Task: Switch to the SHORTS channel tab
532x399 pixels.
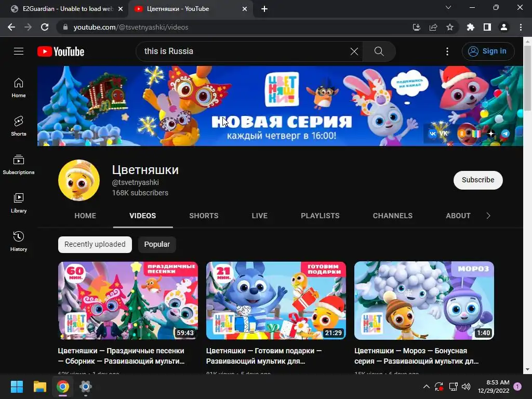Action: (204, 216)
